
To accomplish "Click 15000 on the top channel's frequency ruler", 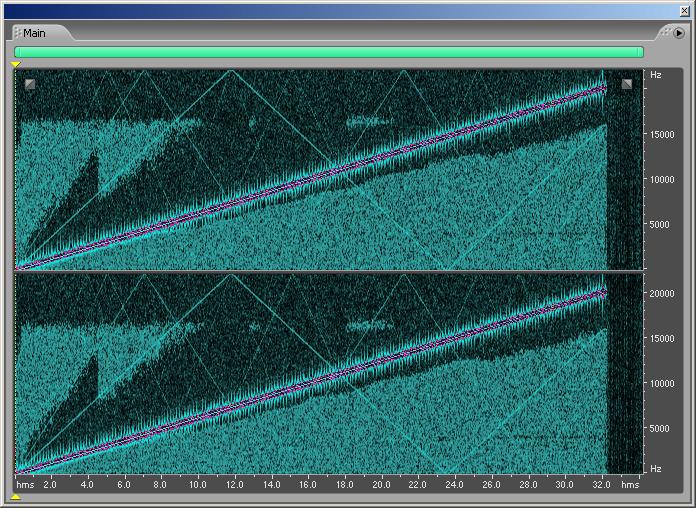I will (661, 135).
